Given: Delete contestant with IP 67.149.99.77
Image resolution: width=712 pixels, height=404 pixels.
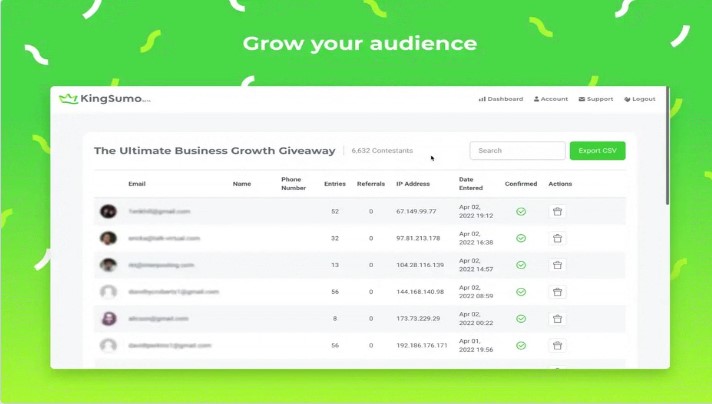Looking at the screenshot, I should [x=558, y=212].
